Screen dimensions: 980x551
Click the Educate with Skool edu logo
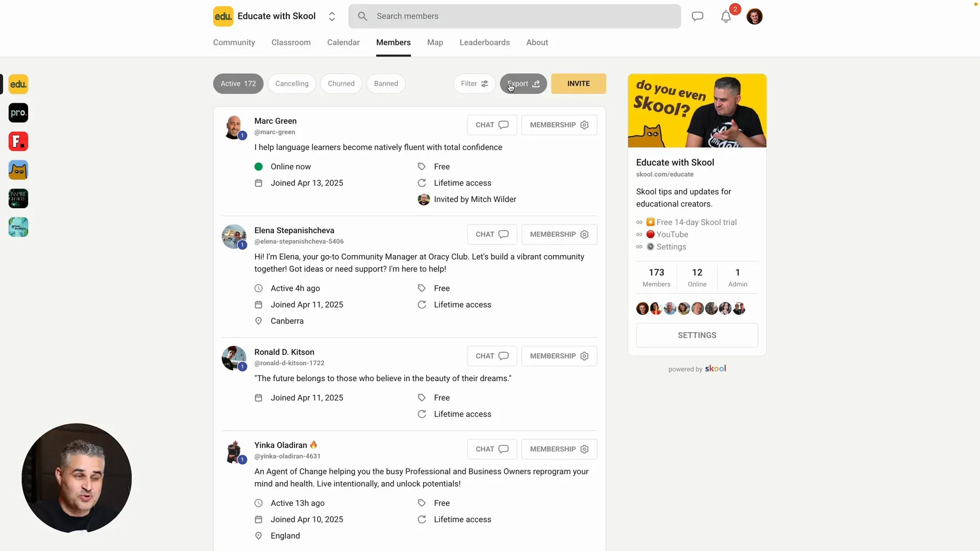[223, 16]
